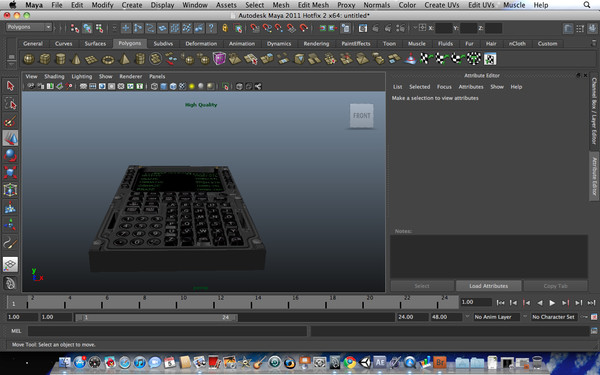Click the current frame 1.00 field

(x=476, y=302)
